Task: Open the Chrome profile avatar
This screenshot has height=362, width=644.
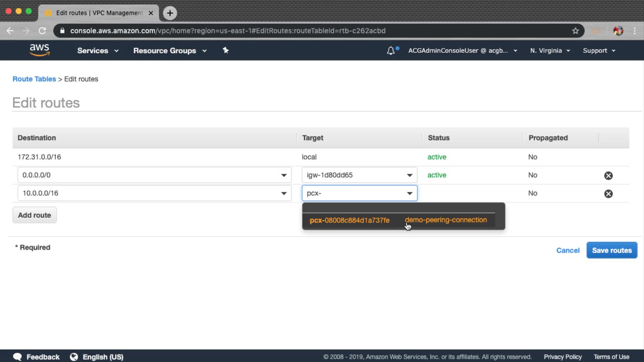Action: [x=618, y=31]
